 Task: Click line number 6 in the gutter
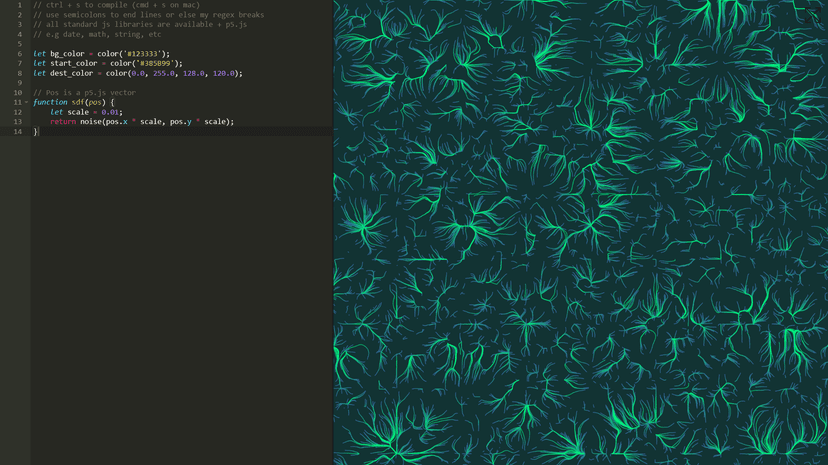click(19, 54)
